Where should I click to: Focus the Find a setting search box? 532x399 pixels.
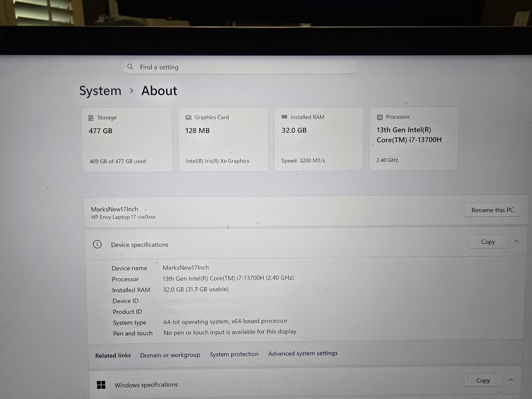239,67
